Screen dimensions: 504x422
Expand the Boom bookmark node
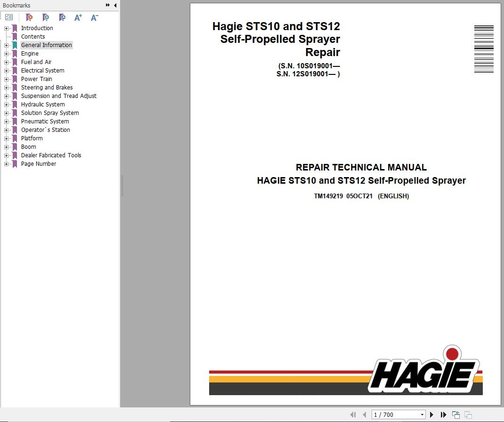click(x=6, y=147)
